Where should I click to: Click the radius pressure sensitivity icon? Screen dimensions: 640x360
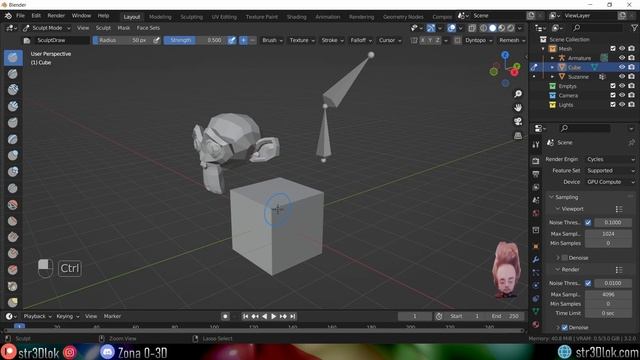coord(156,40)
